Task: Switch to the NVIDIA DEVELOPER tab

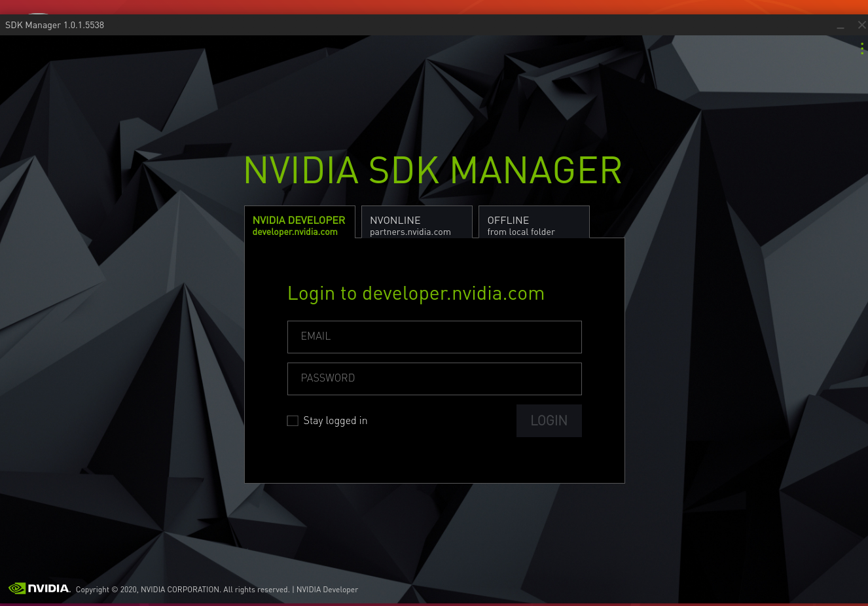Action: 300,223
